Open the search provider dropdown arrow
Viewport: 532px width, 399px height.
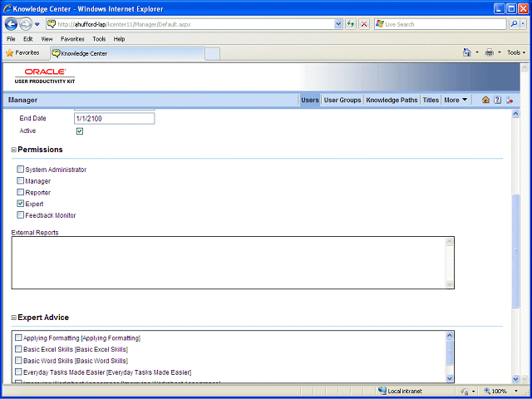pyautogui.click(x=523, y=24)
